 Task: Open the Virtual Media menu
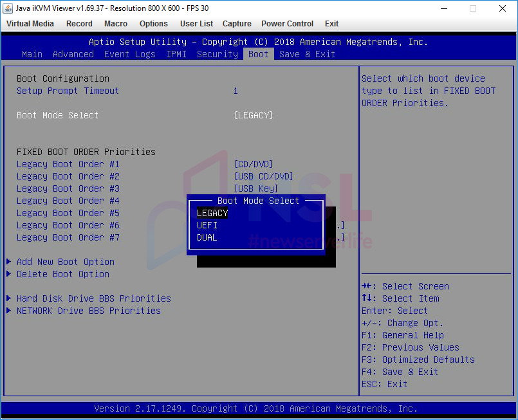[30, 24]
